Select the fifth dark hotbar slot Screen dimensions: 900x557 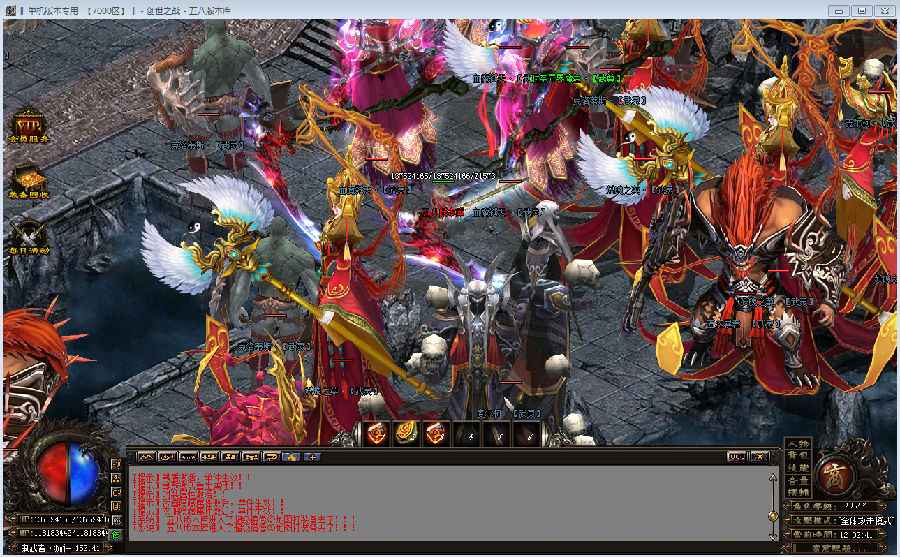pyautogui.click(x=496, y=433)
